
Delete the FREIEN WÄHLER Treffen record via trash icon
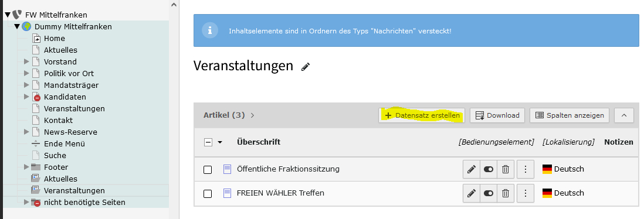506,193
